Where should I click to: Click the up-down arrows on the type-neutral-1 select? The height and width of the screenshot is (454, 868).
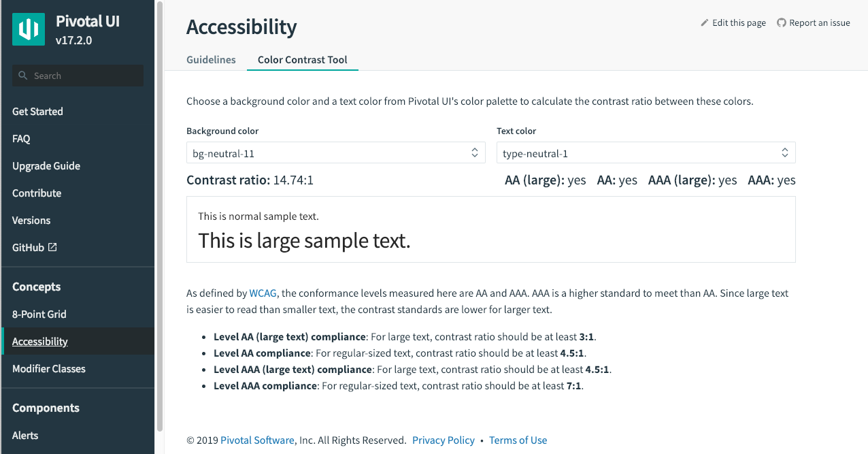click(x=785, y=152)
